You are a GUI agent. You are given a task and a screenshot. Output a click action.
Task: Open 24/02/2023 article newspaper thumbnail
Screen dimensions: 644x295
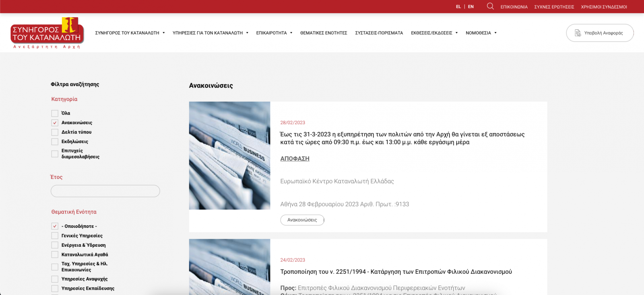coord(229,267)
